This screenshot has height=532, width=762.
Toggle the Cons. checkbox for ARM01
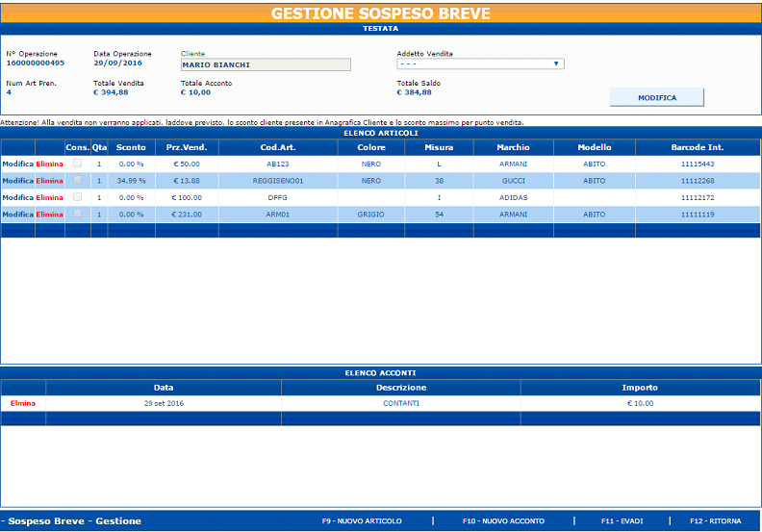pyautogui.click(x=77, y=214)
